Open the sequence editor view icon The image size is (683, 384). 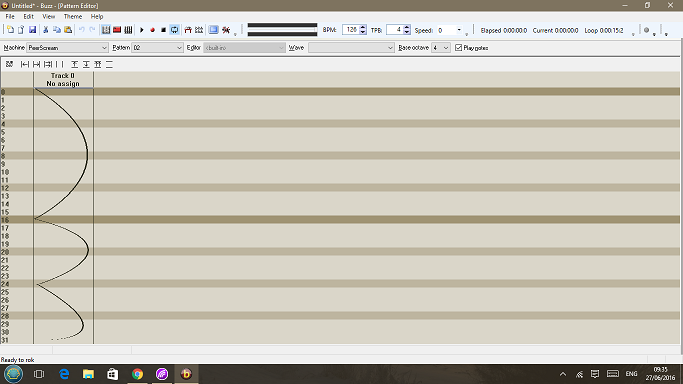coord(128,30)
